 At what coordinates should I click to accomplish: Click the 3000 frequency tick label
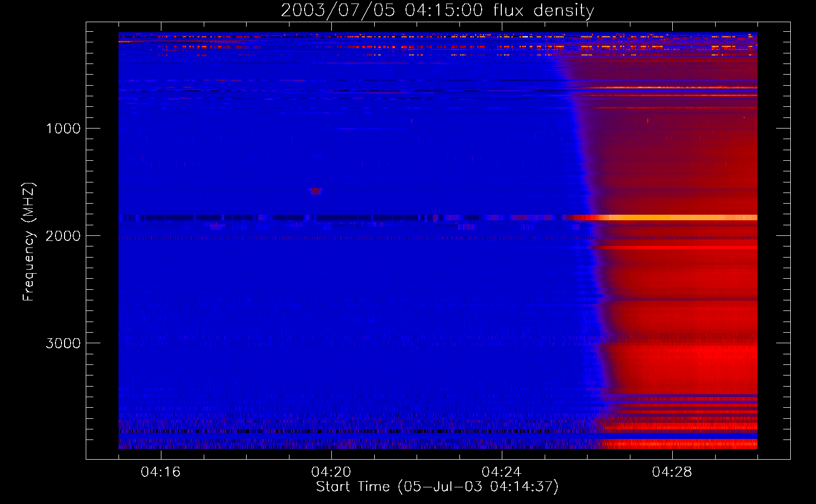click(63, 343)
